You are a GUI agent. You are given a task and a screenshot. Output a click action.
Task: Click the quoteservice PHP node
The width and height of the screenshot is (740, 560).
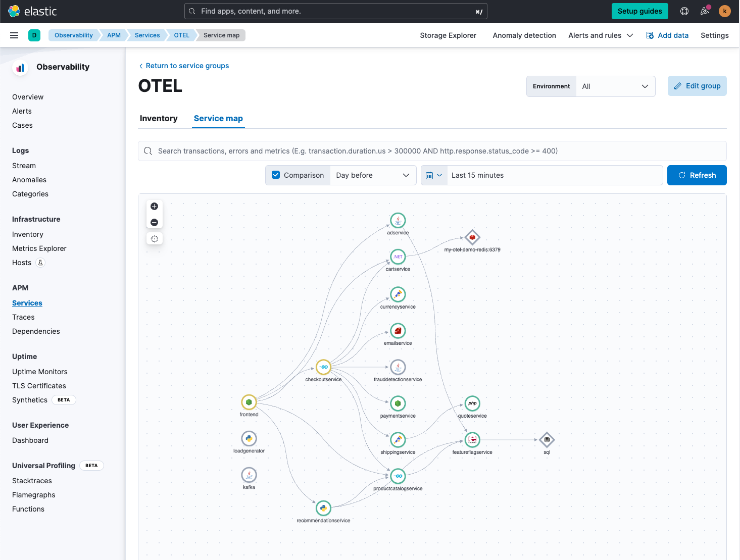coord(472,403)
